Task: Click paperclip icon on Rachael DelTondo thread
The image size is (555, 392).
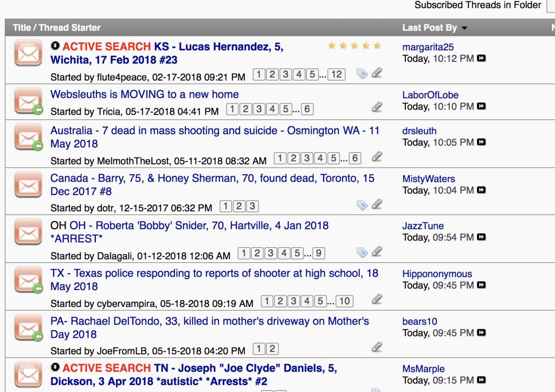Action: (377, 347)
